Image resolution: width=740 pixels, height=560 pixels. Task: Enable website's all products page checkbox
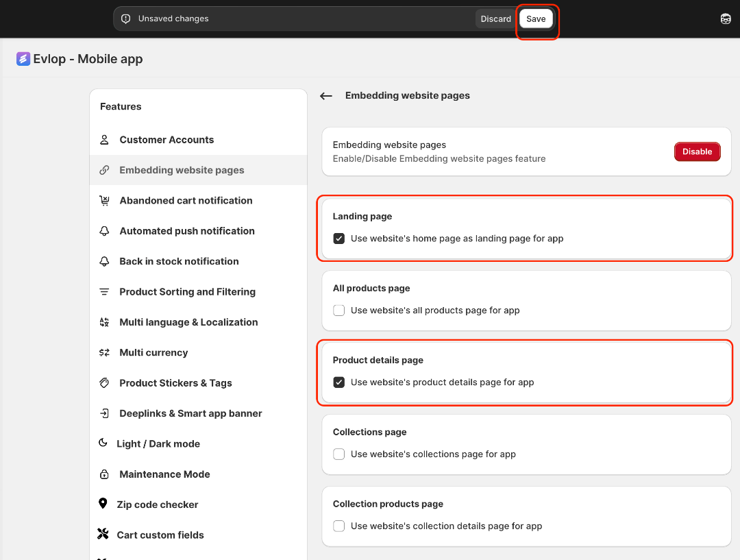(x=338, y=311)
